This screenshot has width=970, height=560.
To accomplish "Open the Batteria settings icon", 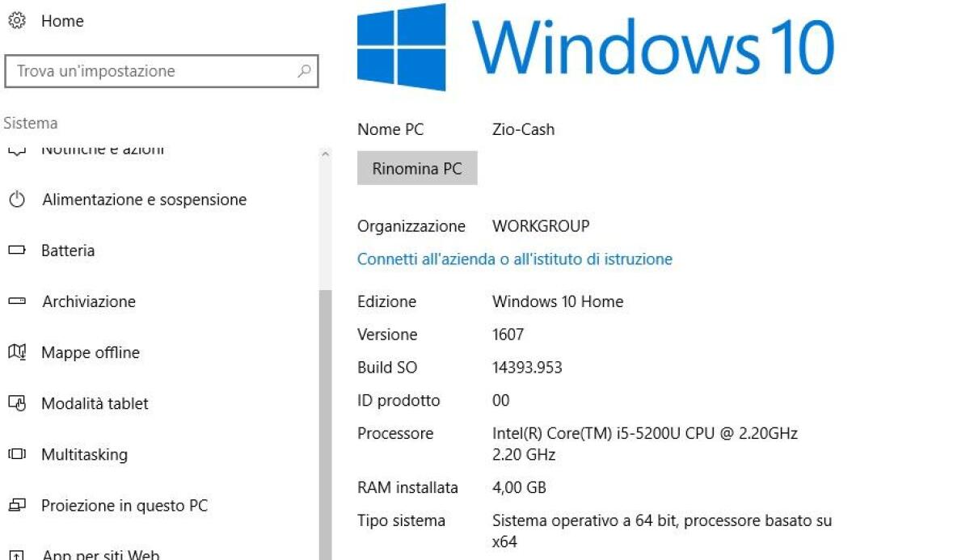I will point(15,251).
